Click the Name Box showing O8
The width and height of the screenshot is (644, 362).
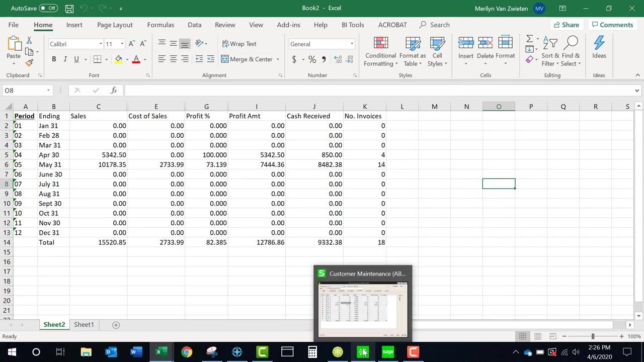[27, 90]
